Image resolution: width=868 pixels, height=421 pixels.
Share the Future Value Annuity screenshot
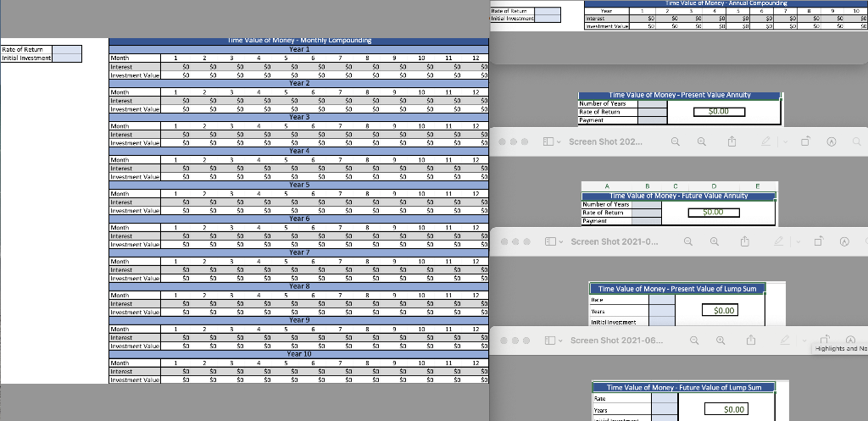point(732,141)
